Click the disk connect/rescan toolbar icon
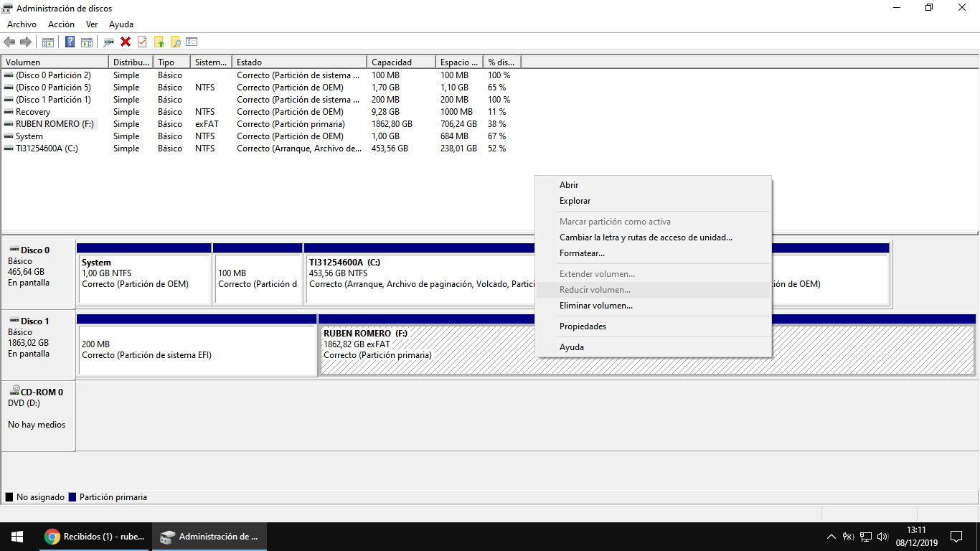The image size is (980, 551). (109, 42)
